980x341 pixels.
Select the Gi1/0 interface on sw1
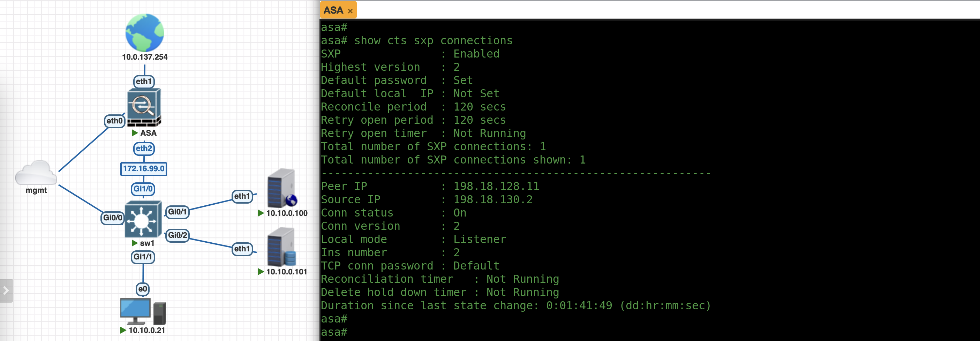(x=143, y=189)
